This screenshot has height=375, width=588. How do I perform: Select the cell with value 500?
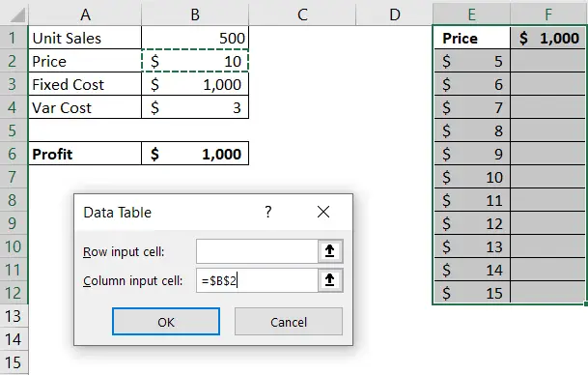(x=195, y=38)
